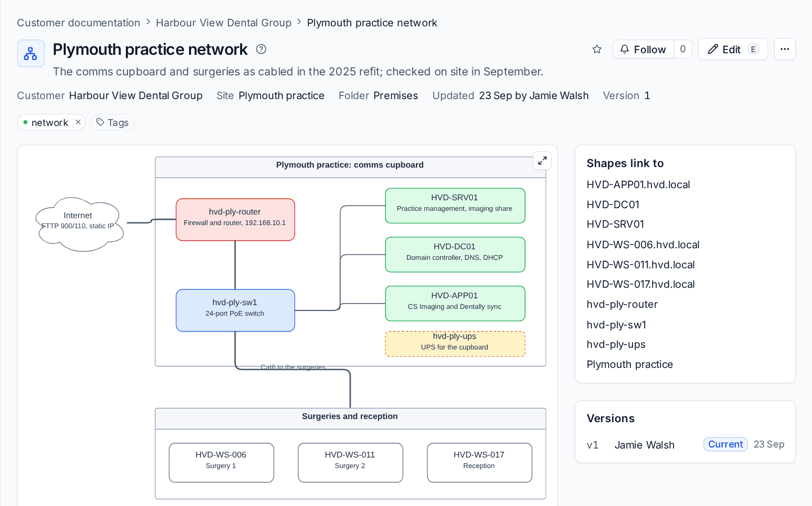Viewport: 812px width, 506px height.
Task: Select the HVD-SRV01 server shape in diagram
Action: coord(455,206)
